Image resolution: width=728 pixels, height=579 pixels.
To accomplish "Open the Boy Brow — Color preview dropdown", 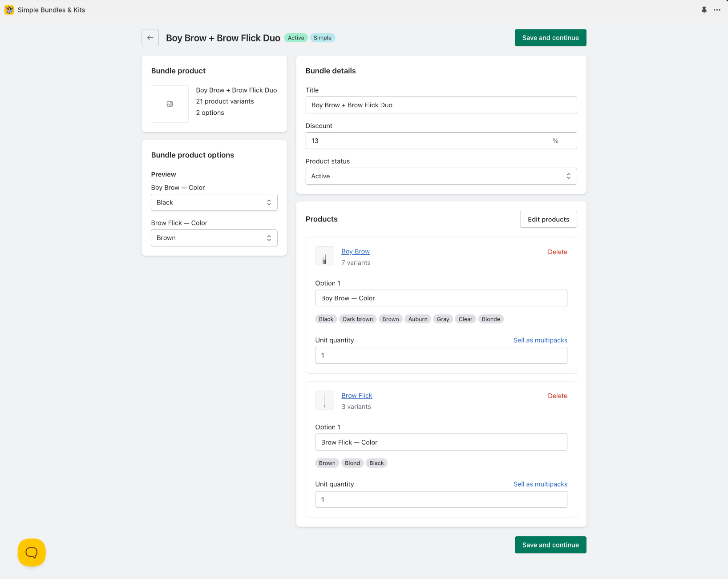I will (214, 202).
